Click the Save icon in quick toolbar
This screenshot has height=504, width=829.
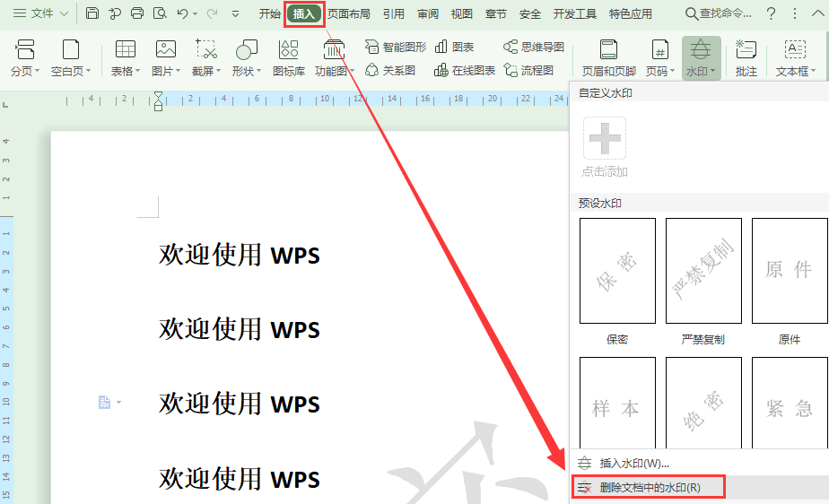point(92,13)
